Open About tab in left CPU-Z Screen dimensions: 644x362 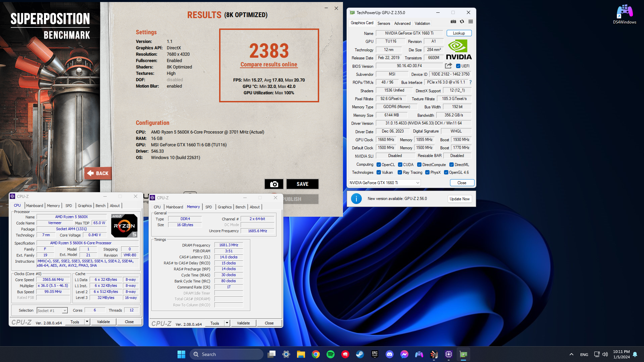pyautogui.click(x=115, y=206)
